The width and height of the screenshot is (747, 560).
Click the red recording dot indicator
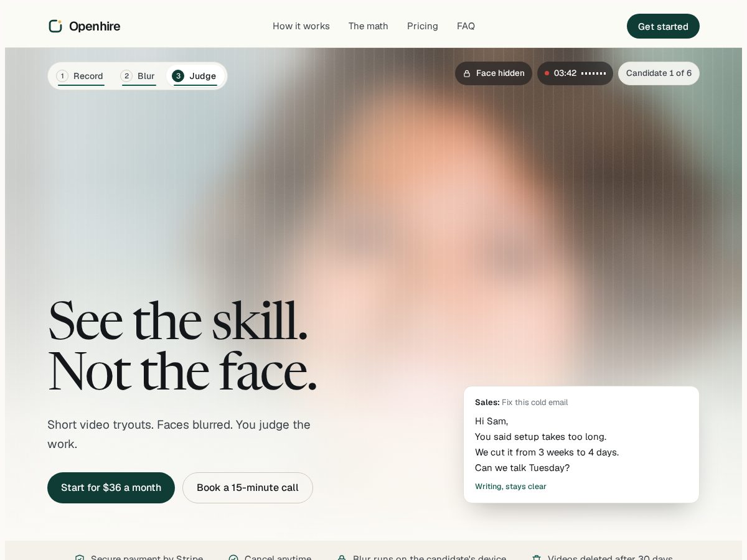[x=547, y=73]
